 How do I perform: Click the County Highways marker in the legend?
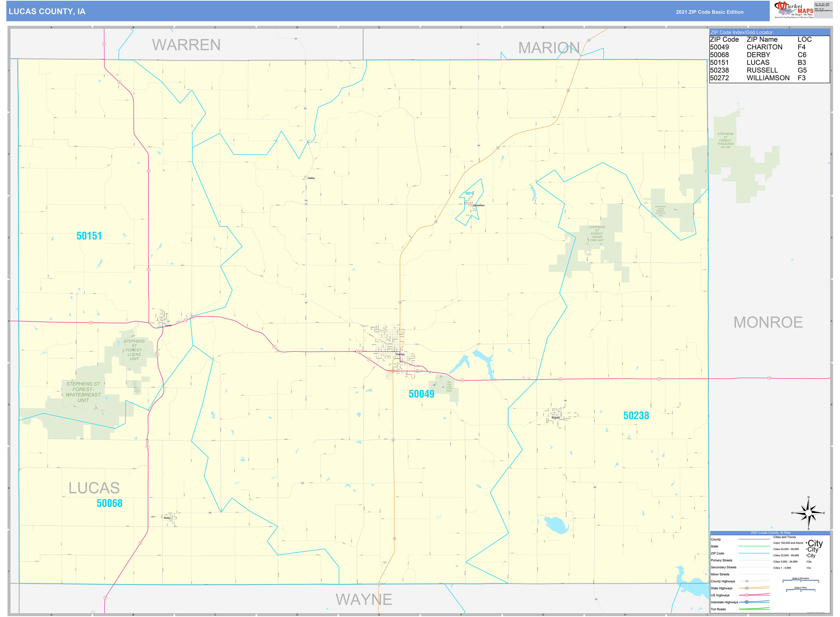[747, 581]
